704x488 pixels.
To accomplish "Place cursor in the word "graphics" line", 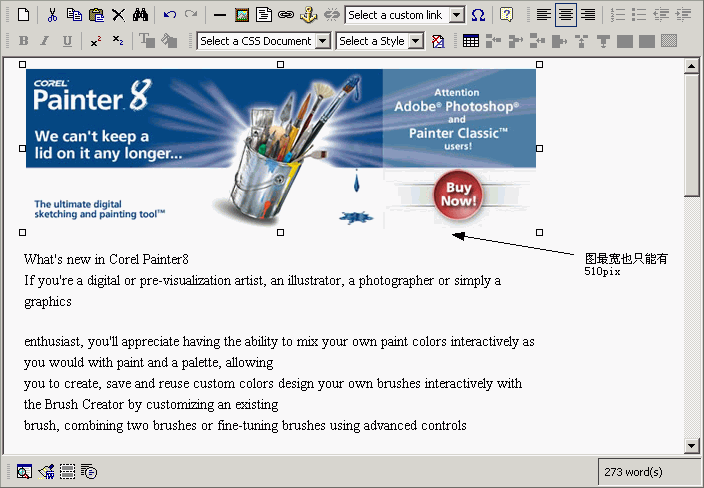I will (x=48, y=301).
